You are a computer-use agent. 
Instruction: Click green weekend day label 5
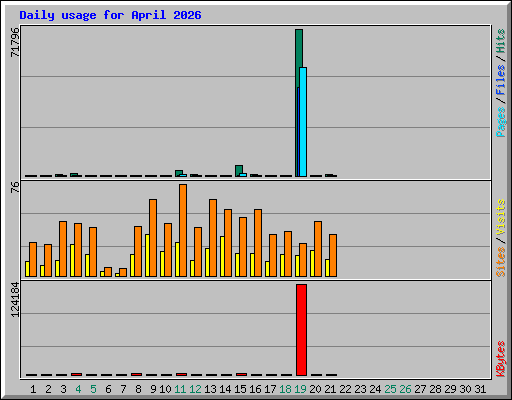93,389
